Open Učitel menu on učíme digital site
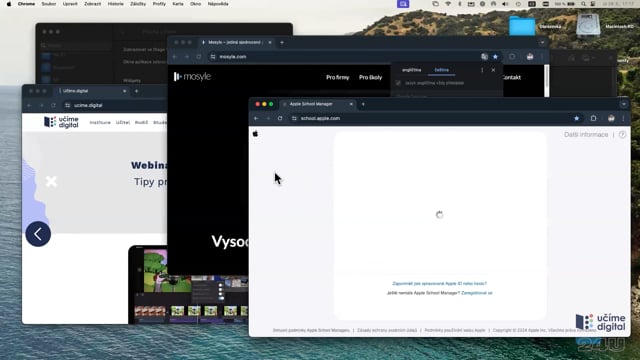 (x=123, y=122)
